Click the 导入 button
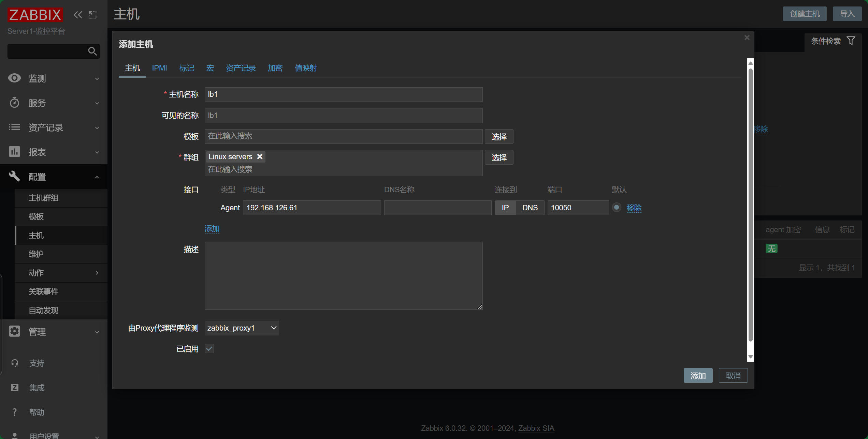868x439 pixels. click(x=847, y=14)
